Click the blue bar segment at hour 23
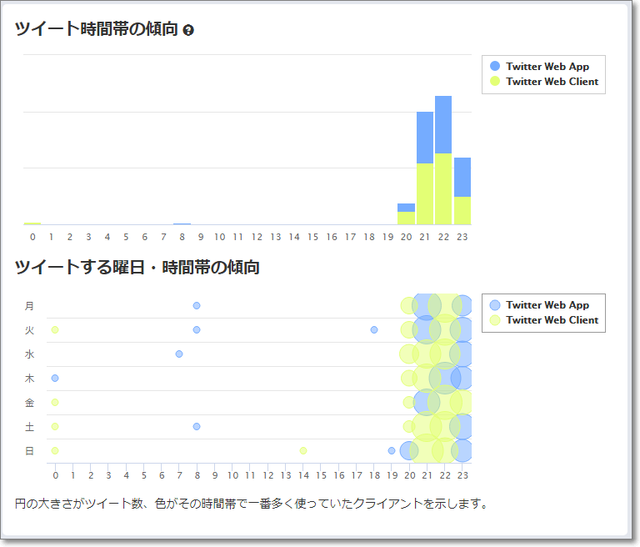Viewport: 640px width, 547px height. point(462,177)
